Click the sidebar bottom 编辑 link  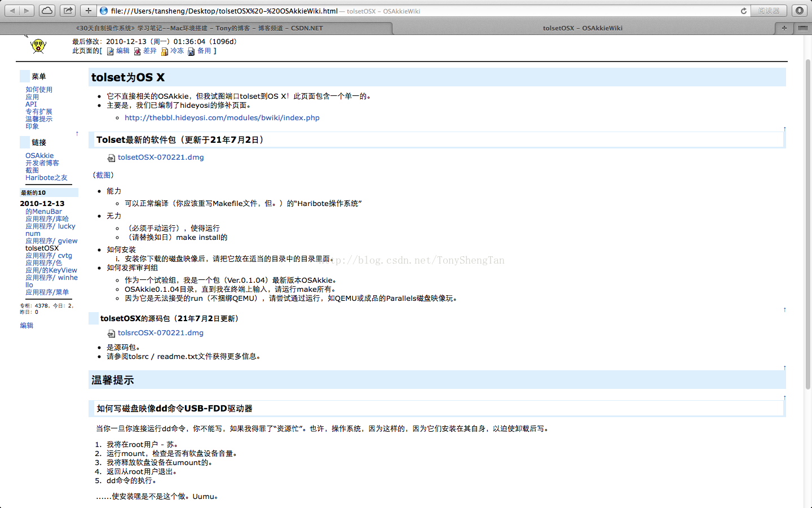coord(27,326)
